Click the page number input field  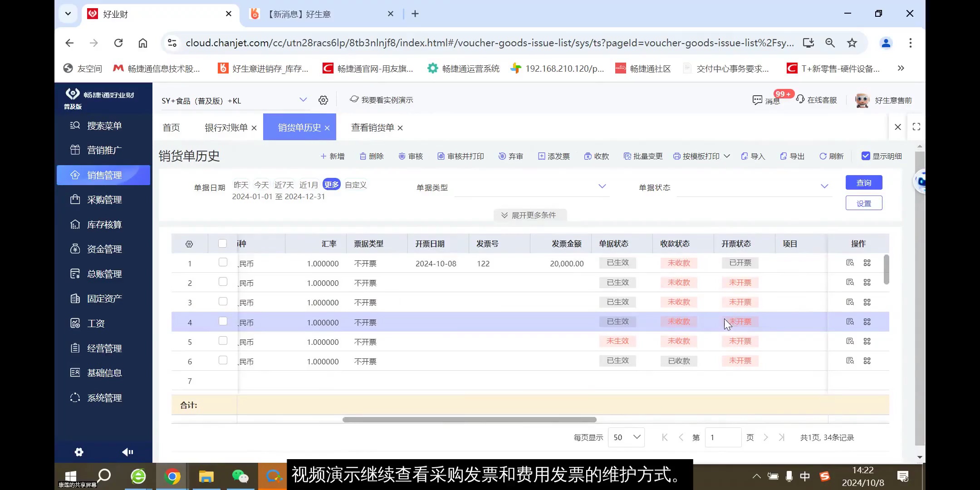point(723,437)
